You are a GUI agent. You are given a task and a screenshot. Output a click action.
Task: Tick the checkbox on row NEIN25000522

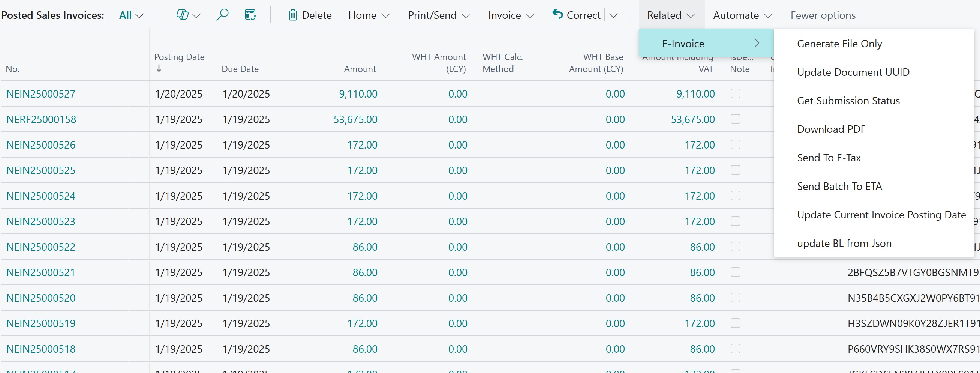point(736,247)
